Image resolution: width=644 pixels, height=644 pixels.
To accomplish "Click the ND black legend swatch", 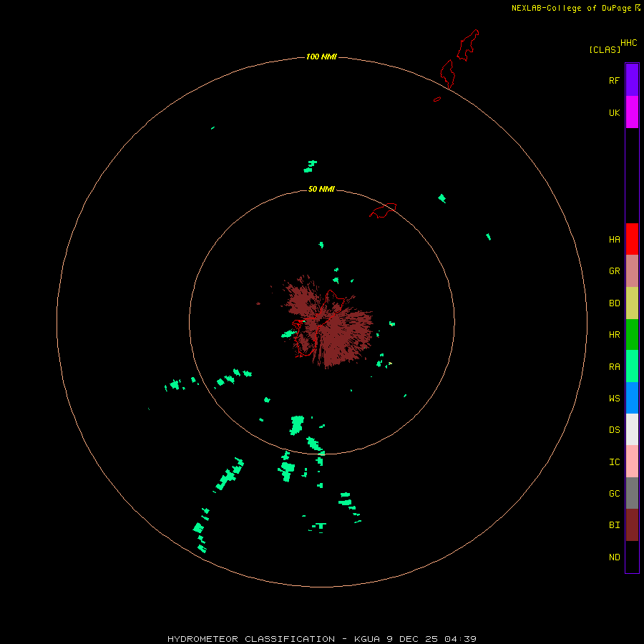I will pos(632,557).
